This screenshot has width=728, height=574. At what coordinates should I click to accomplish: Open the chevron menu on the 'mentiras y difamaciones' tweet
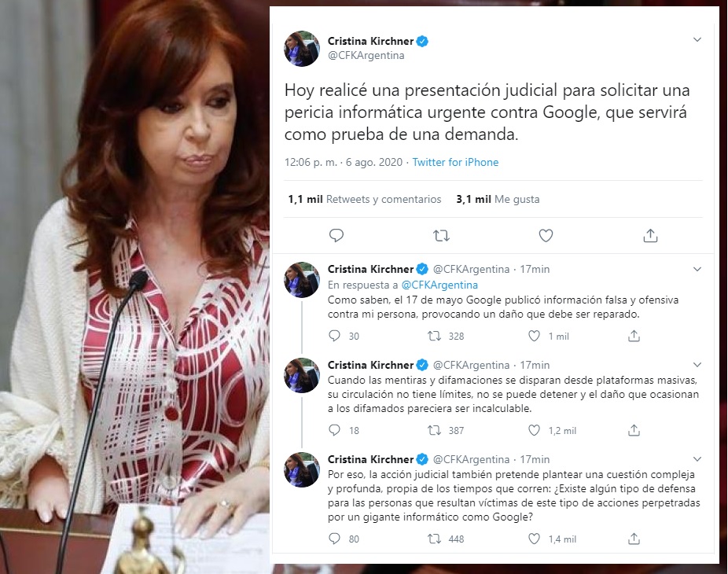click(697, 365)
